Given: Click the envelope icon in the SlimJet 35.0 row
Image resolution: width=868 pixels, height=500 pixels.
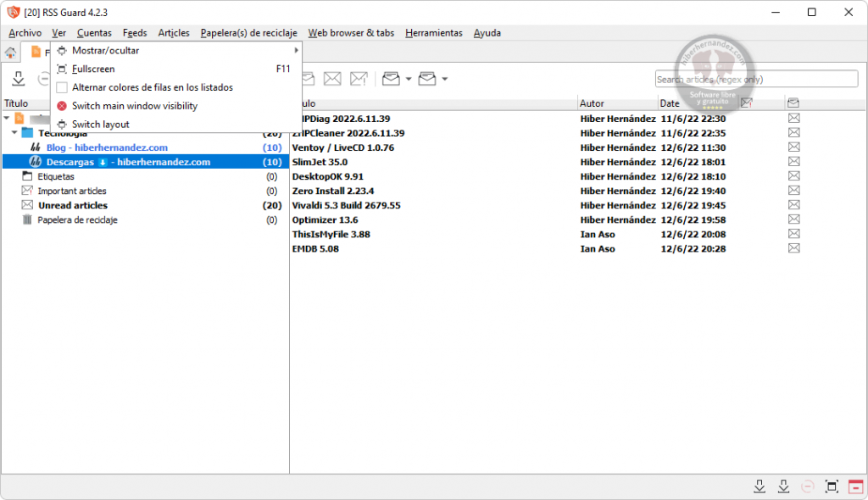Looking at the screenshot, I should [793, 162].
